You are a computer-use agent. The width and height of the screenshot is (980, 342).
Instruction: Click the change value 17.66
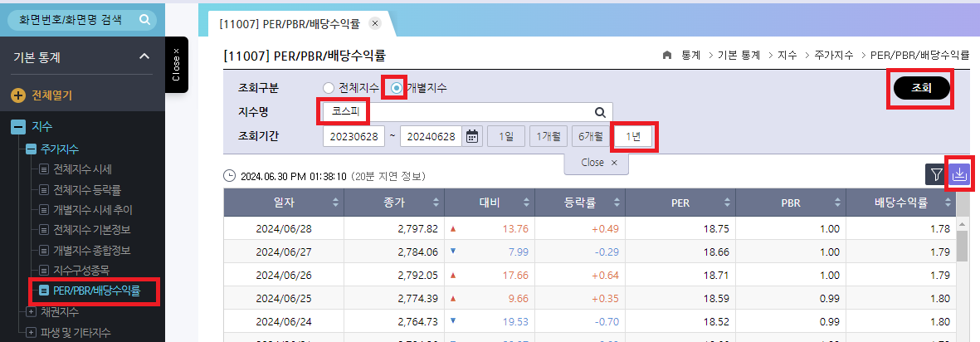515,275
